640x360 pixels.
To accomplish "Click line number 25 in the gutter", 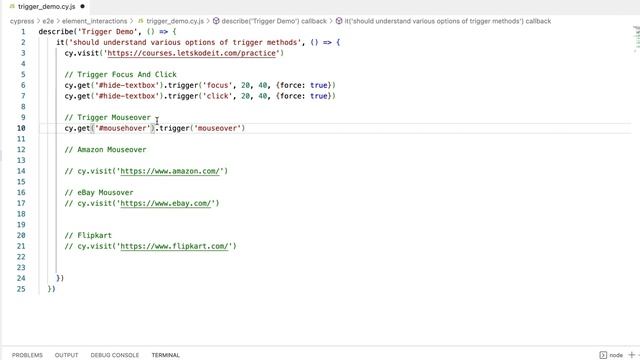I will (21, 289).
